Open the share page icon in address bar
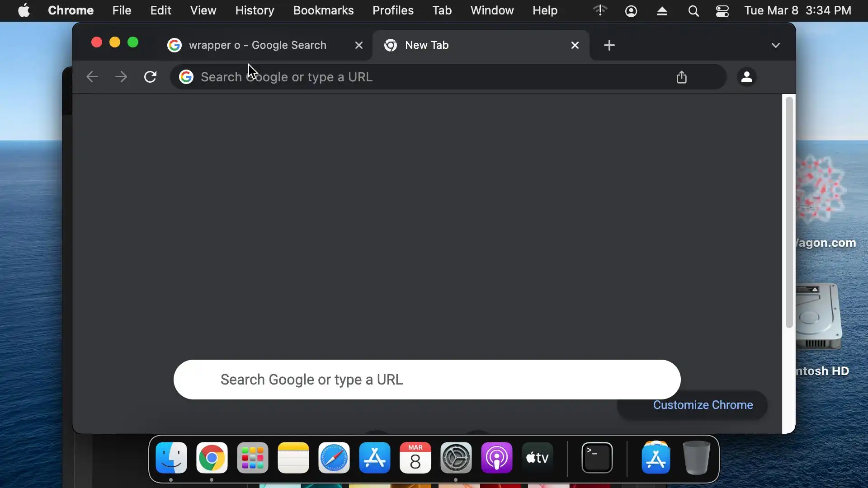This screenshot has width=868, height=488. [681, 77]
